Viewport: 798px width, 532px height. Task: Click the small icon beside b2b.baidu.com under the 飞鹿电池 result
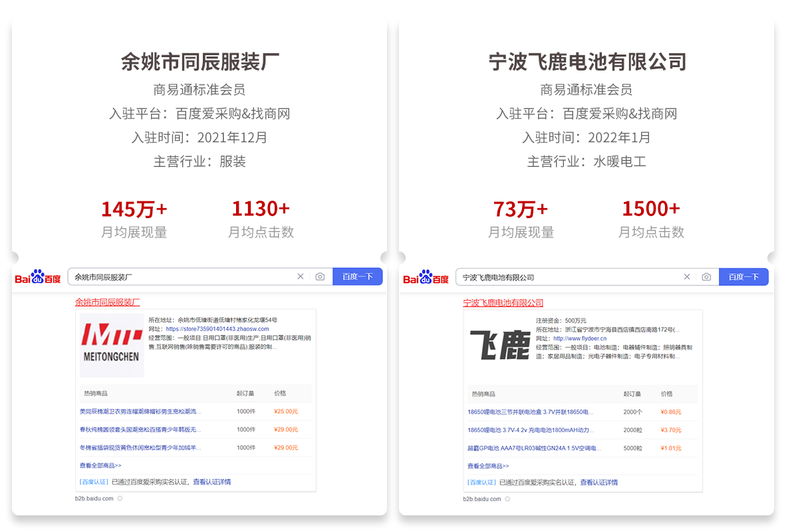(507, 498)
